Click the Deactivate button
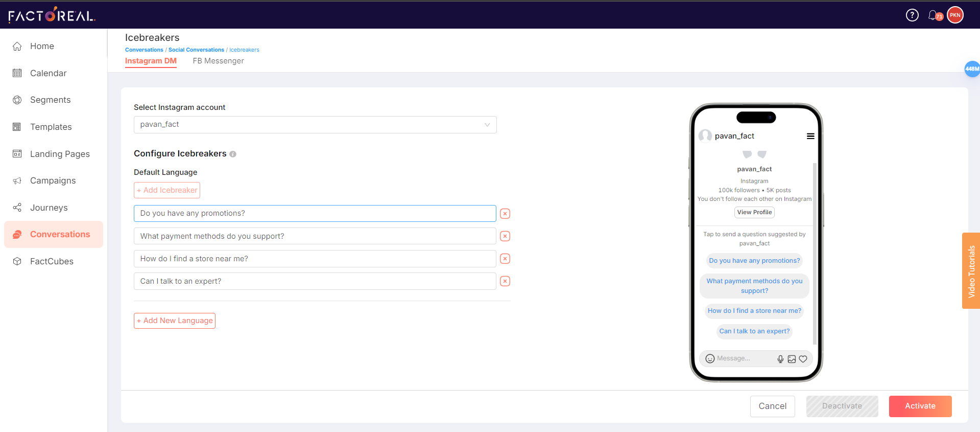 pos(842,406)
